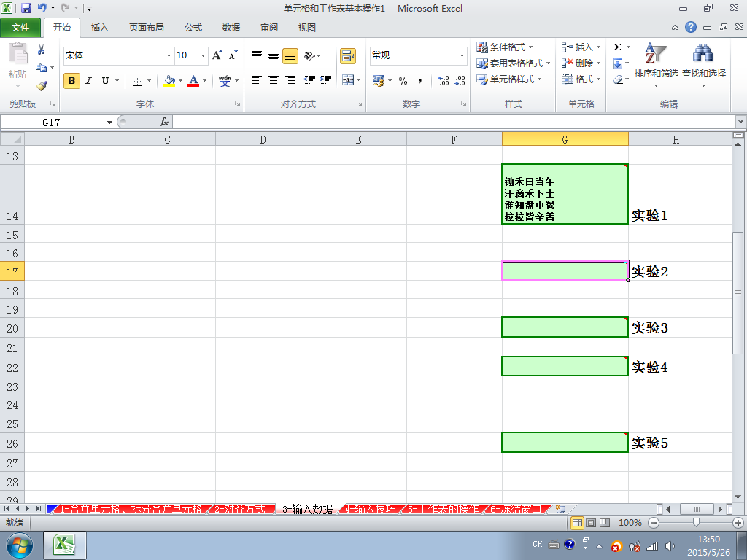Select the Format Painter brush
This screenshot has height=560, width=747.
(x=42, y=86)
